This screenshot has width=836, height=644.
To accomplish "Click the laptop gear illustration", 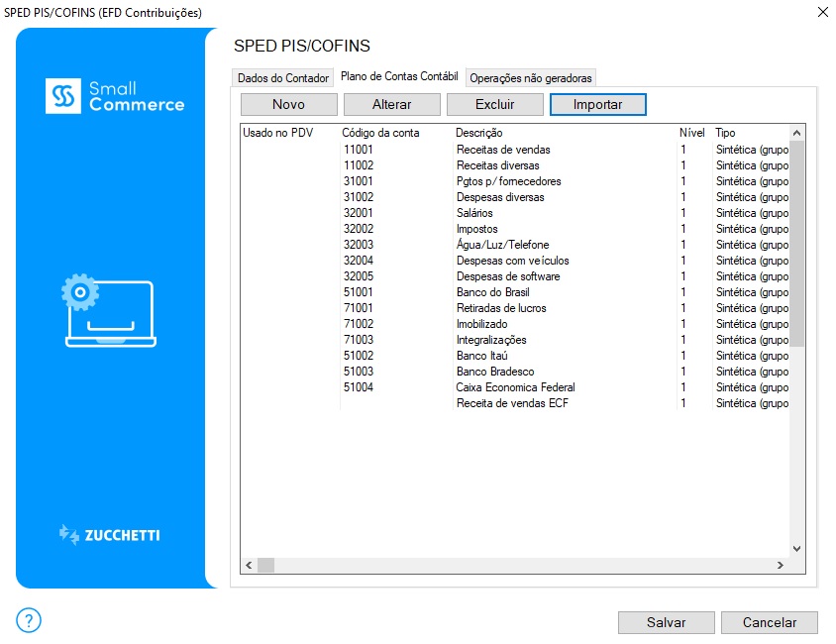I will (x=109, y=312).
